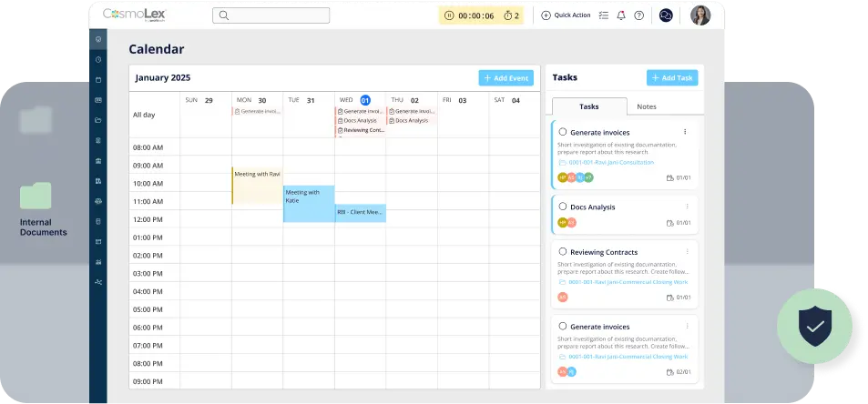Screen dimensions: 868x404
Task: Open Wednesday's all-day Reviewing Contracts task
Action: pos(361,130)
